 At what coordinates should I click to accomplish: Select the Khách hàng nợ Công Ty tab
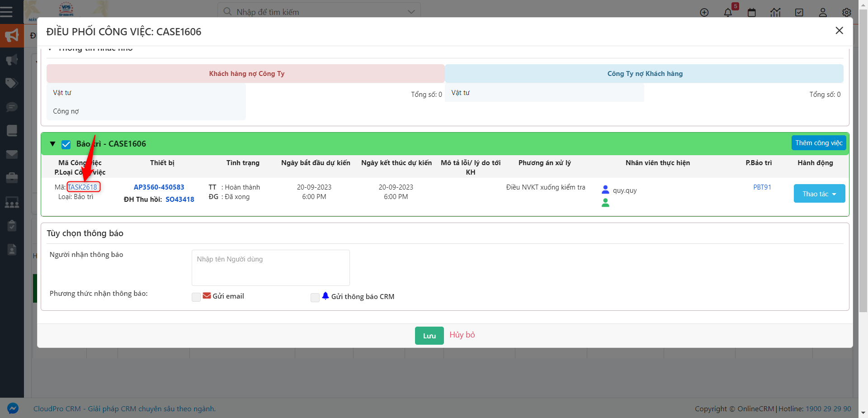click(x=246, y=74)
